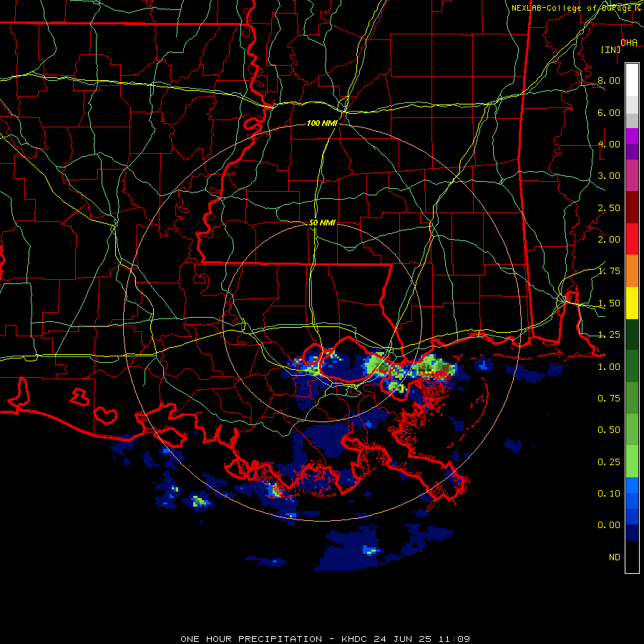Image resolution: width=644 pixels, height=644 pixels.
Task: Select the bright magenta legend swatch
Action: click(x=632, y=136)
